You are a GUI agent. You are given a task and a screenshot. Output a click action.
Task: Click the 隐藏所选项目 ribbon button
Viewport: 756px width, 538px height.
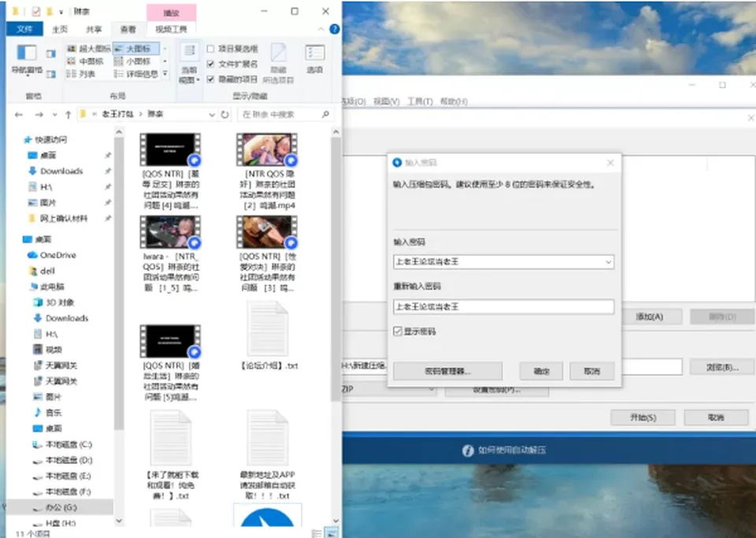click(x=278, y=64)
